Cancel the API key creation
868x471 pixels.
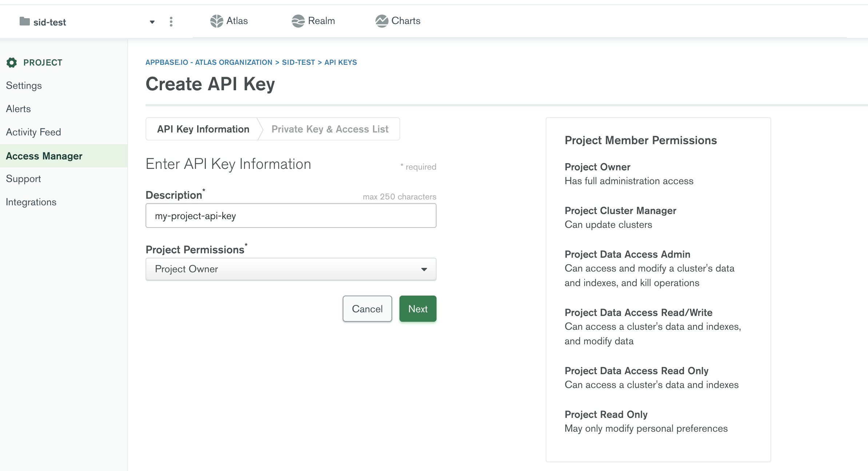tap(367, 309)
